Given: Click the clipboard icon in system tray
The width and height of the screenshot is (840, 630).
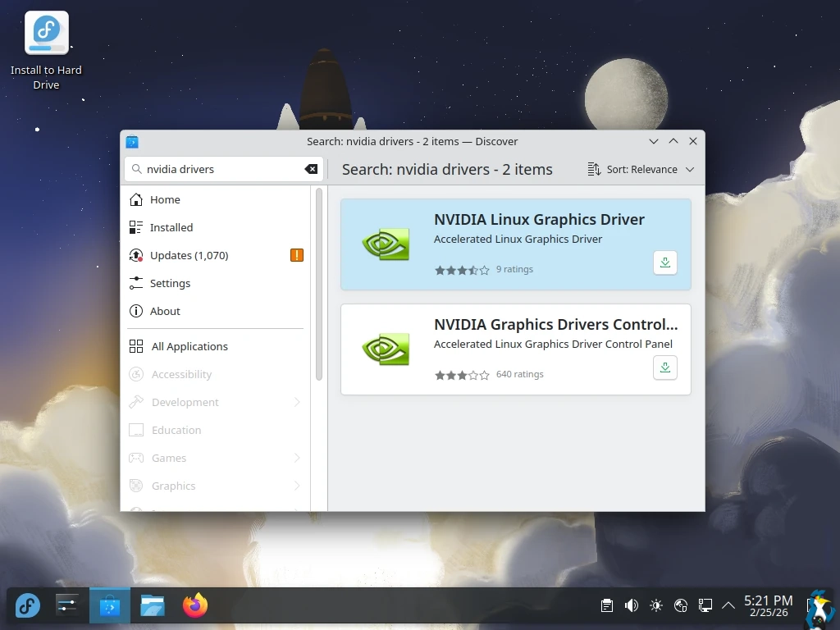Looking at the screenshot, I should (606, 606).
